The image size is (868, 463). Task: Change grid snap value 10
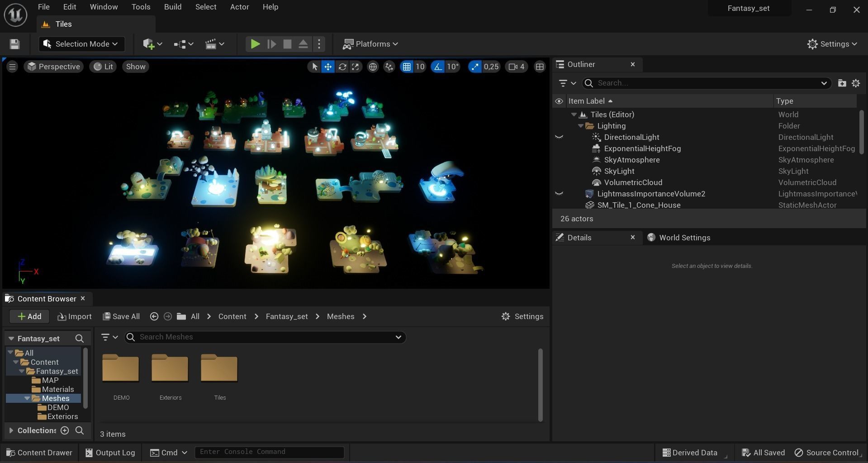tap(420, 67)
